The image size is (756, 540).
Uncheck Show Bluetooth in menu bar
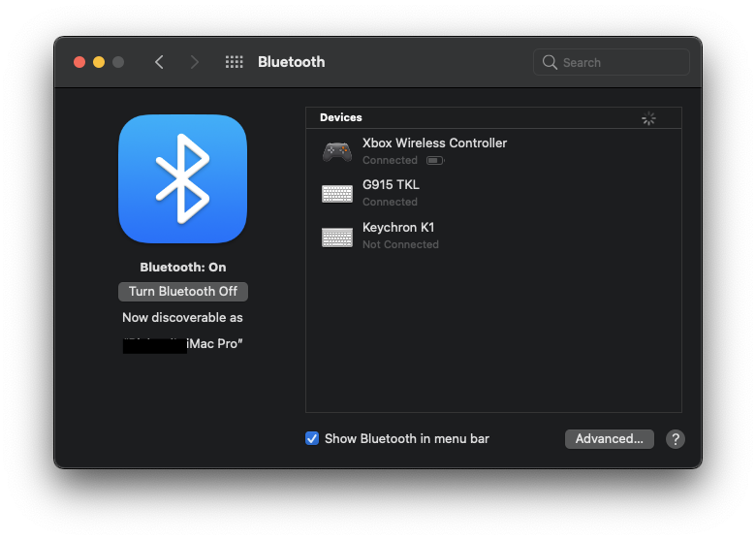tap(312, 438)
